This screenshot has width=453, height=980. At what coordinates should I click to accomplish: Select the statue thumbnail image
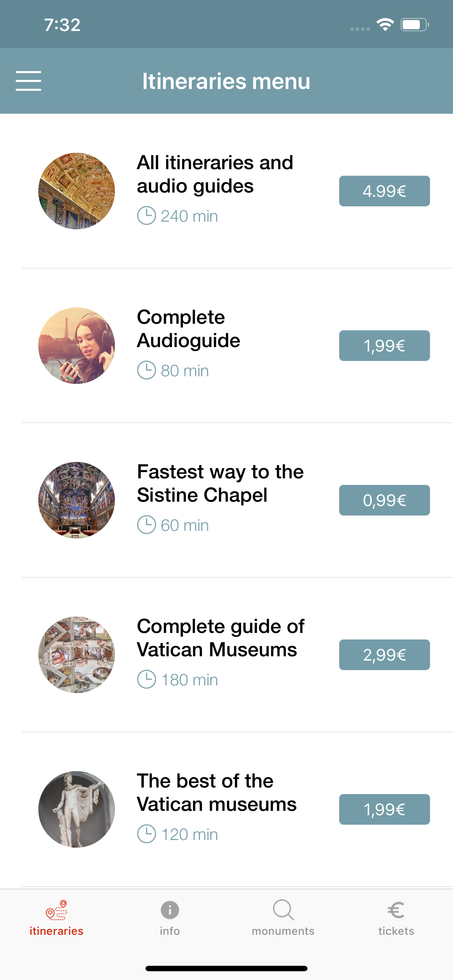point(77,809)
